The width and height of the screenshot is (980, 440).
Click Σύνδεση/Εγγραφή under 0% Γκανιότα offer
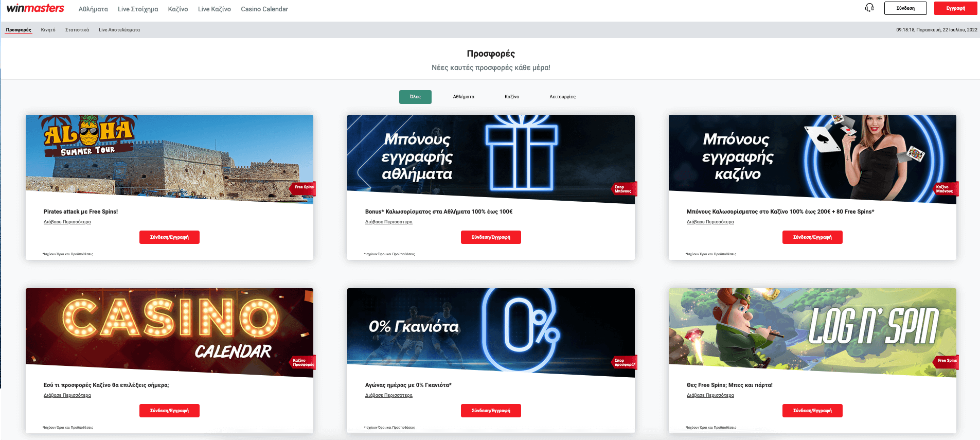point(491,411)
